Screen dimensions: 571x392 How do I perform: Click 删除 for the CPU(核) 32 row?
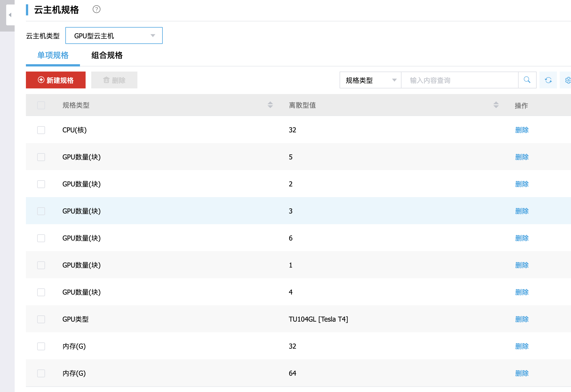pos(521,130)
